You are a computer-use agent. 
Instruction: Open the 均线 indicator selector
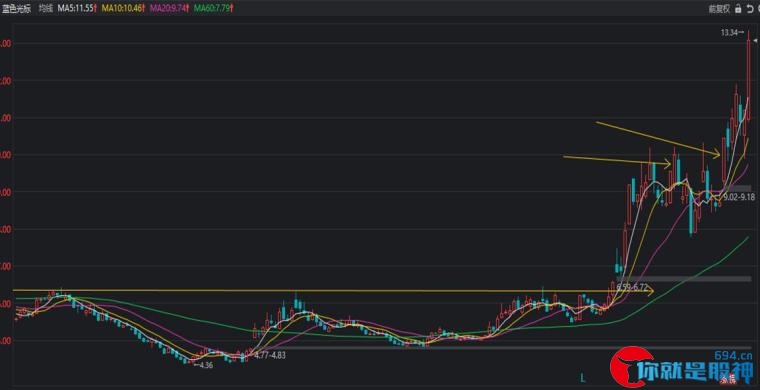point(46,8)
